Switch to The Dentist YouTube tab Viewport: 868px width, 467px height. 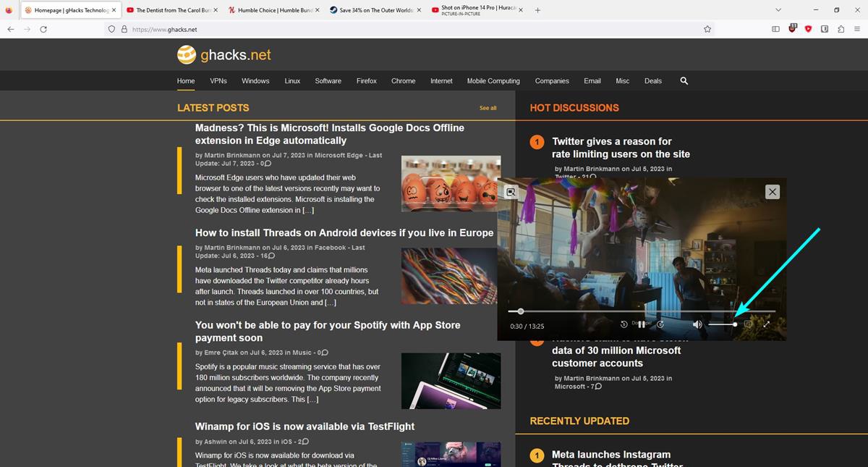(172, 10)
